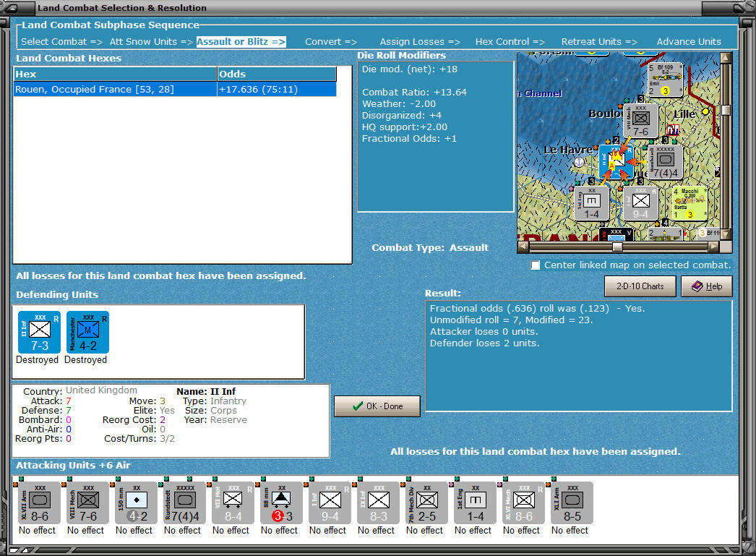This screenshot has width=756, height=556.
Task: Select the destroyed II Inf 7-3 defending unit
Action: point(40,333)
